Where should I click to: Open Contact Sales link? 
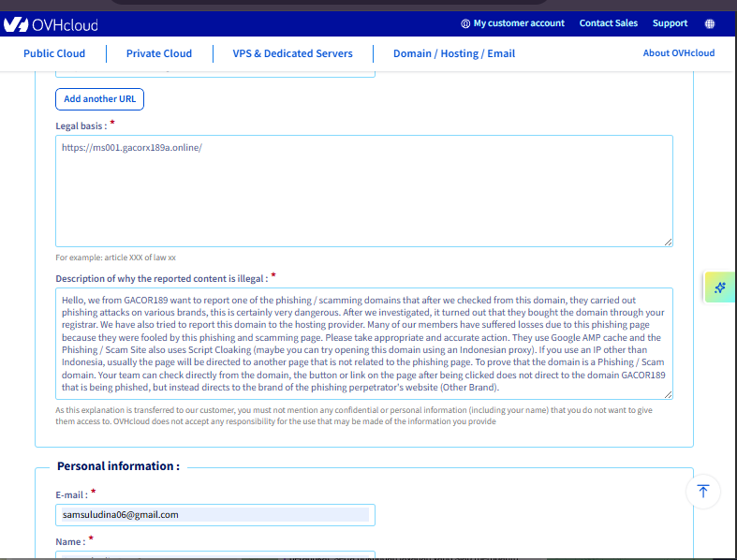pos(608,23)
